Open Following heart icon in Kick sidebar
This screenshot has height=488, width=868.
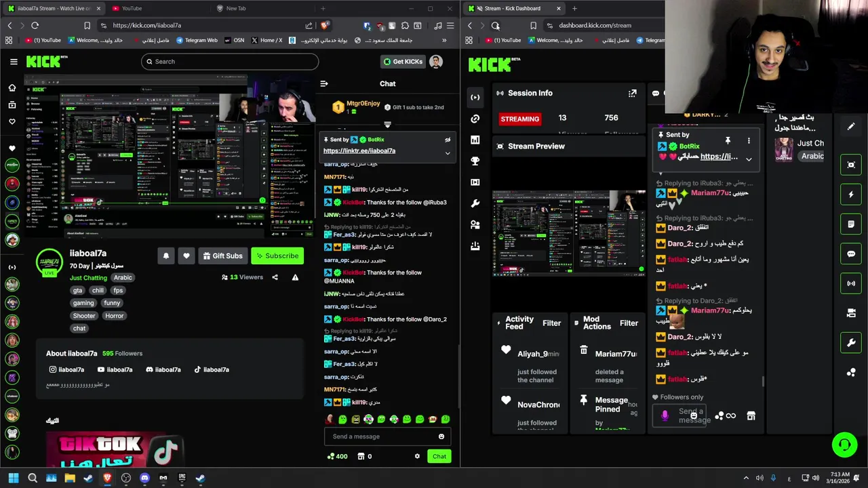pyautogui.click(x=12, y=122)
